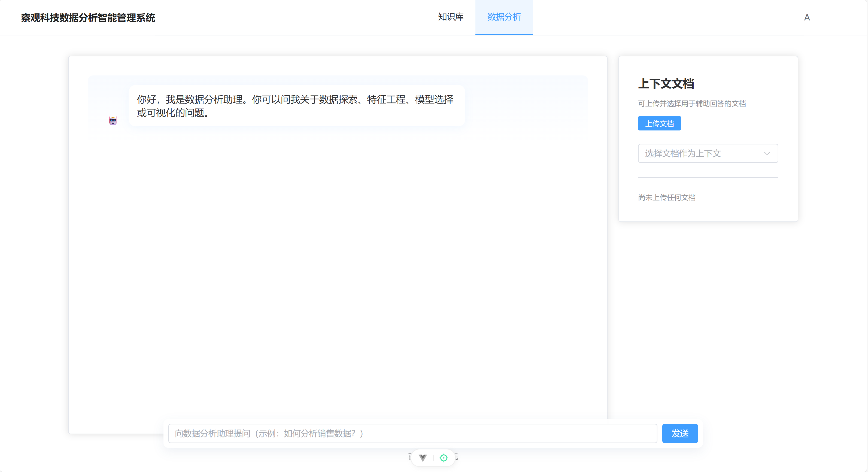Click the 察观科技数据分析智能管理系统 title
The width and height of the screenshot is (868, 472).
pos(88,17)
